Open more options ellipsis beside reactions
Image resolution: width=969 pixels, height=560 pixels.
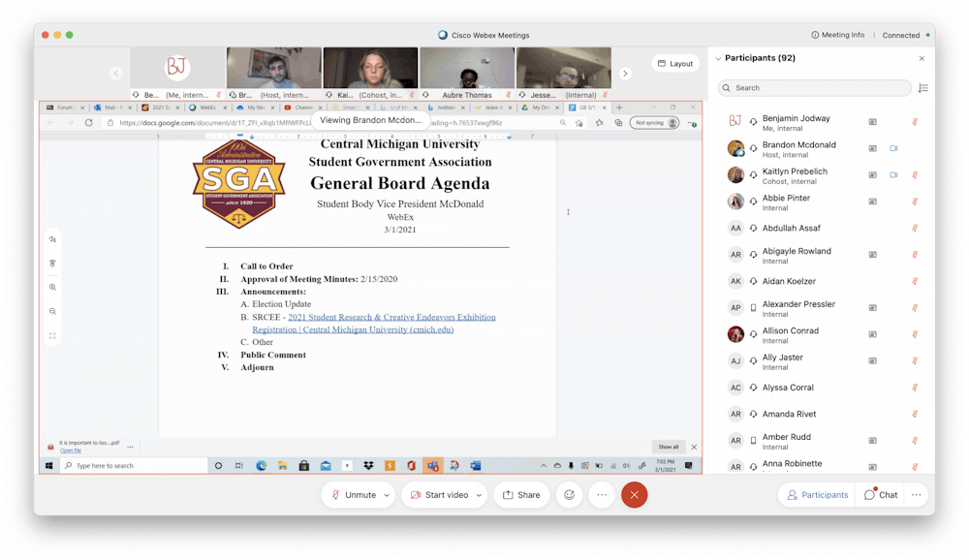(x=602, y=494)
